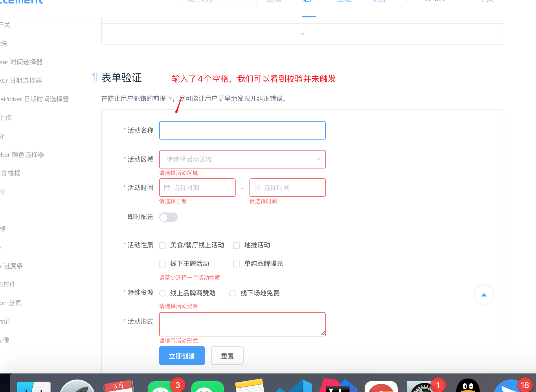Go to ColorPicker 颜色选择器 in the sidebar
The width and height of the screenshot is (536, 392).
coord(22,155)
